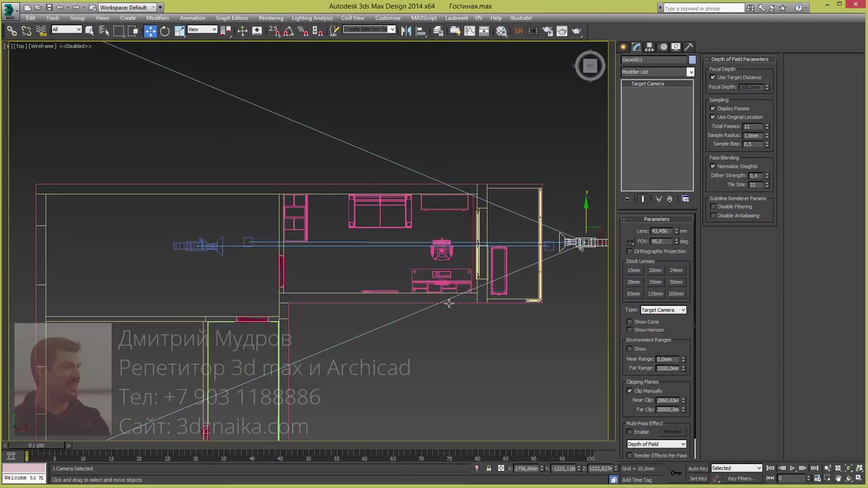
Task: Activate the Select and Move tool
Action: 150,30
